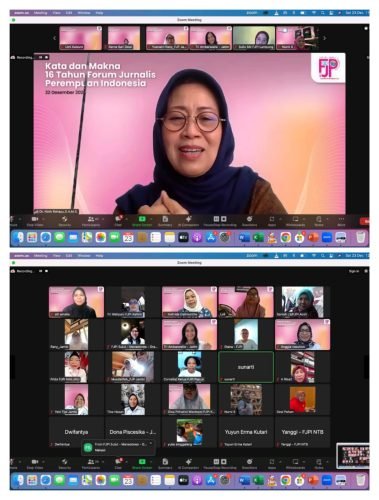Screen dimensions: 379x500
Task: Open Microsoft Excel in the lower Dock
Action: [x=258, y=480]
